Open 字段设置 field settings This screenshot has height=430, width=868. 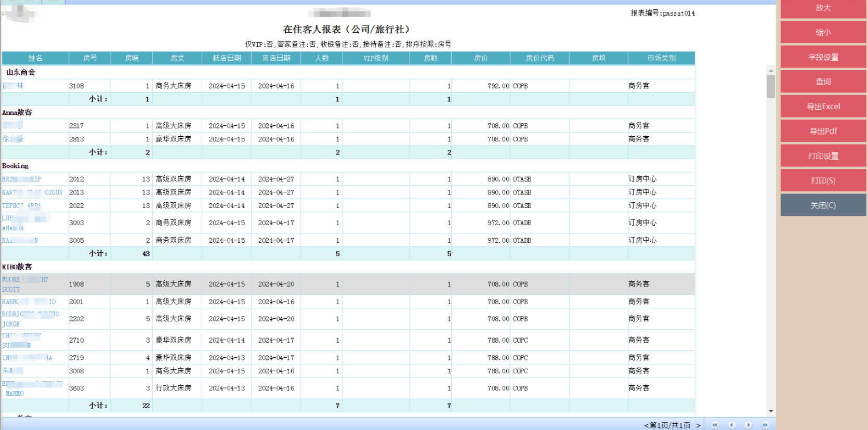pos(823,57)
